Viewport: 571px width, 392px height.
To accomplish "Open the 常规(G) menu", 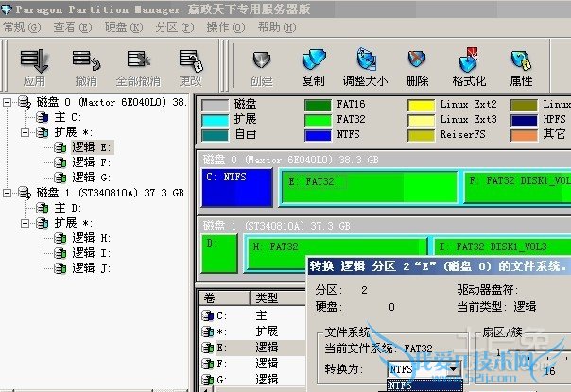I will pos(22,27).
